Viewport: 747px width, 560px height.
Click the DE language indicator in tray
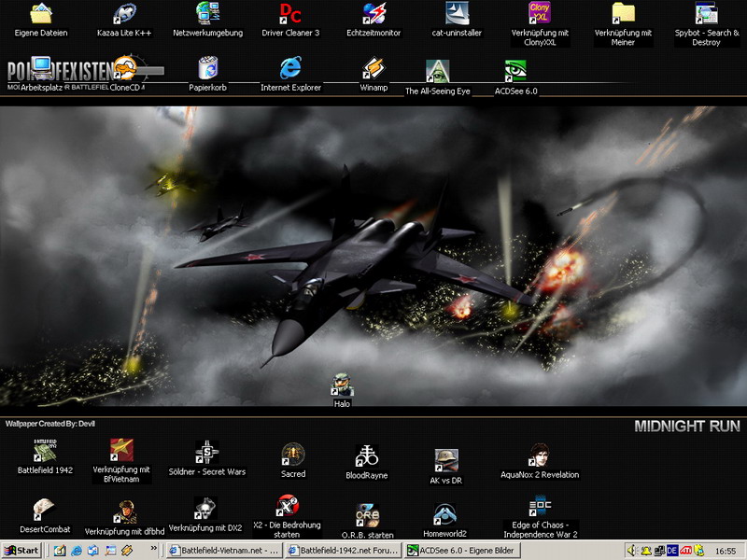click(x=672, y=551)
